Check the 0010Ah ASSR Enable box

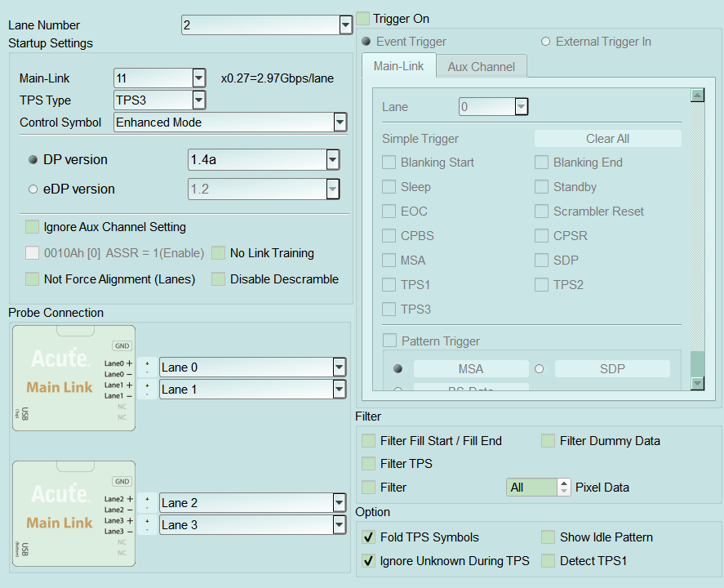pyautogui.click(x=33, y=253)
